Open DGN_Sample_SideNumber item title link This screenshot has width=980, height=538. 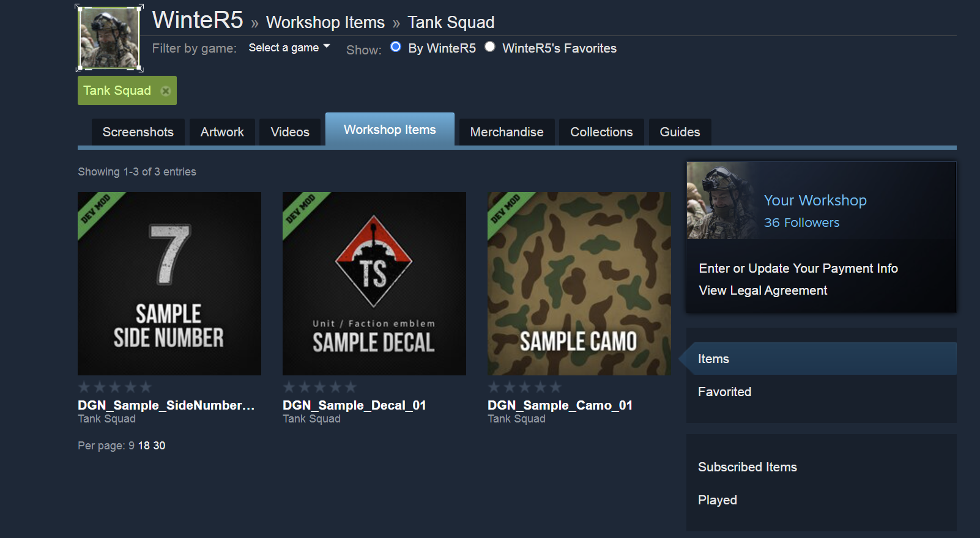click(166, 405)
